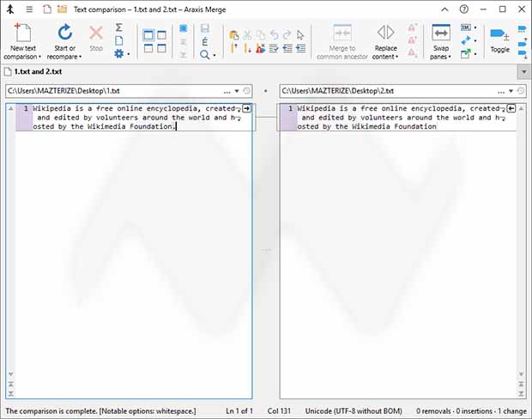The width and height of the screenshot is (532, 419).
Task: Click the New text comparison button
Action: pos(23,40)
